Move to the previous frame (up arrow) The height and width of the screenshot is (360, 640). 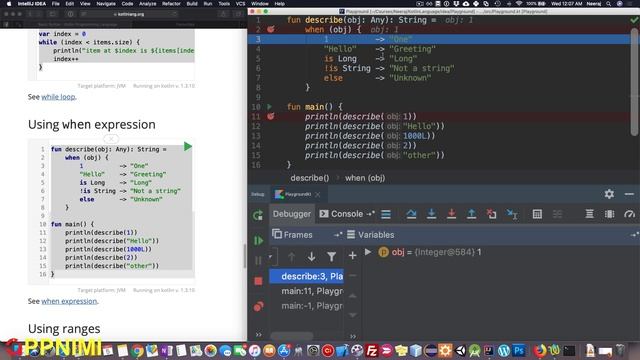(291, 256)
